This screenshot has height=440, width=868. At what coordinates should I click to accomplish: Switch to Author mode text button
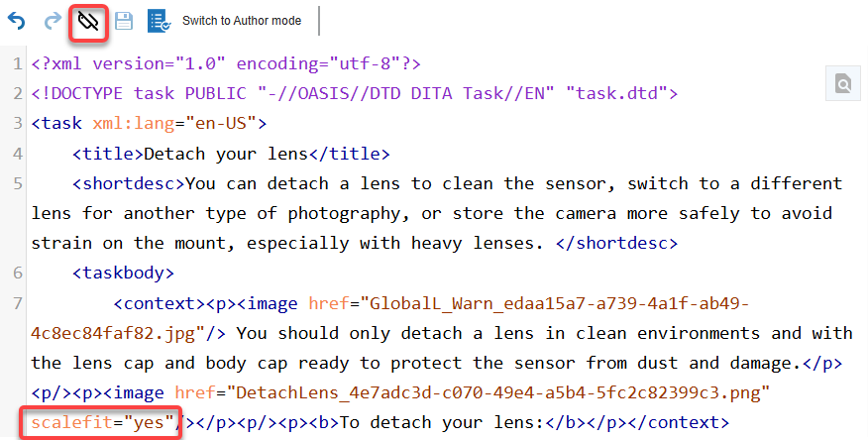tap(240, 21)
